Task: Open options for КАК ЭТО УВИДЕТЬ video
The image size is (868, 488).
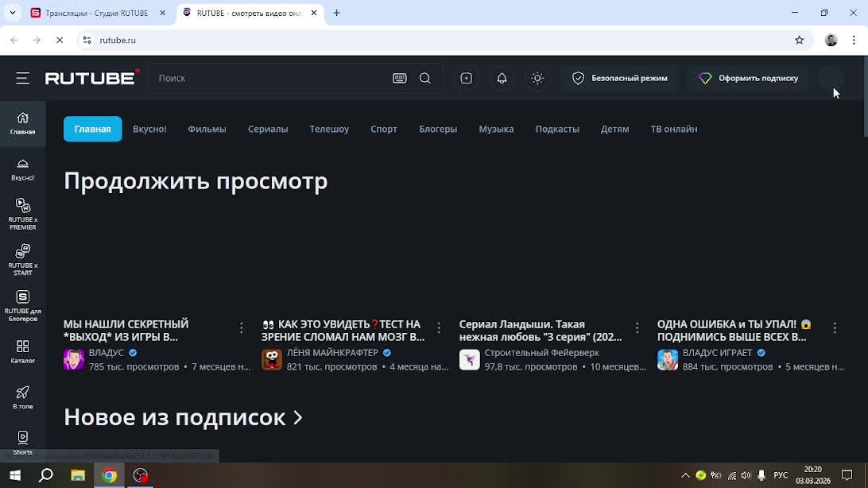Action: [439, 328]
